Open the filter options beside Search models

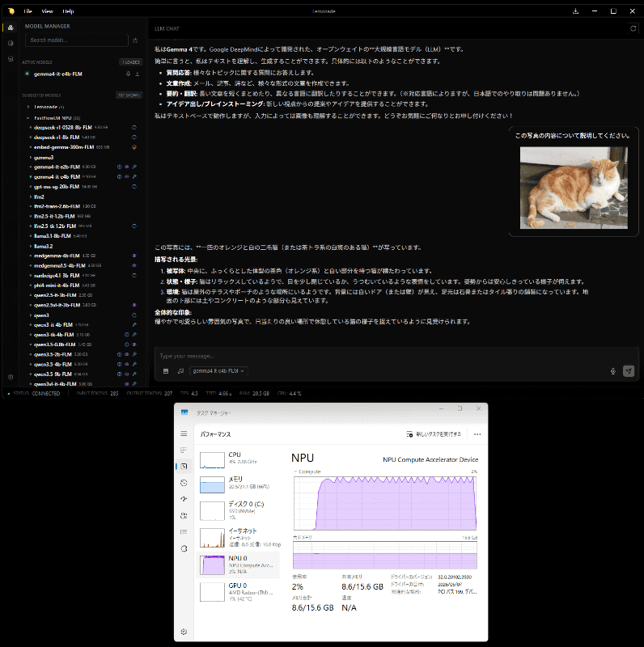point(135,40)
